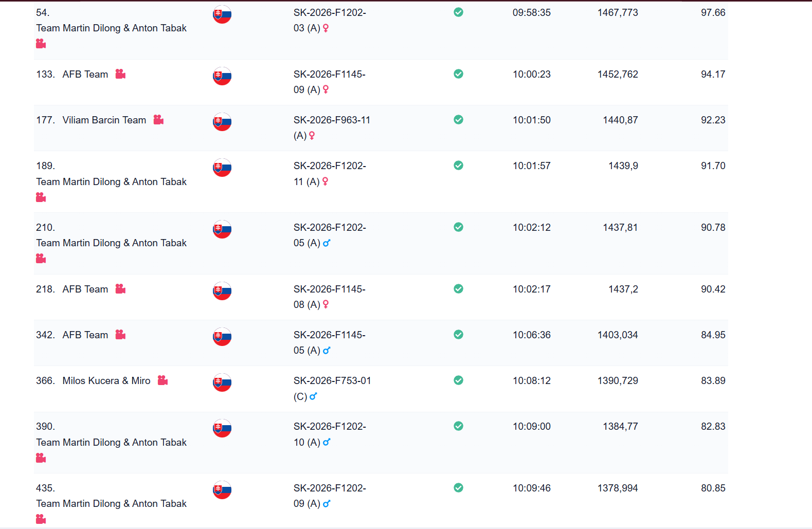This screenshot has height=529, width=812.
Task: Click camera icon next to AFB Team rank 342
Action: [120, 335]
